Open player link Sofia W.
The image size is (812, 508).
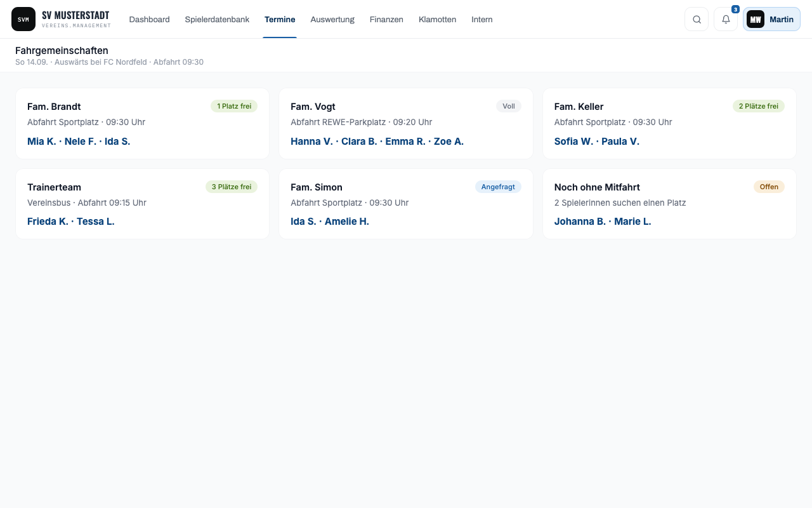(x=573, y=142)
